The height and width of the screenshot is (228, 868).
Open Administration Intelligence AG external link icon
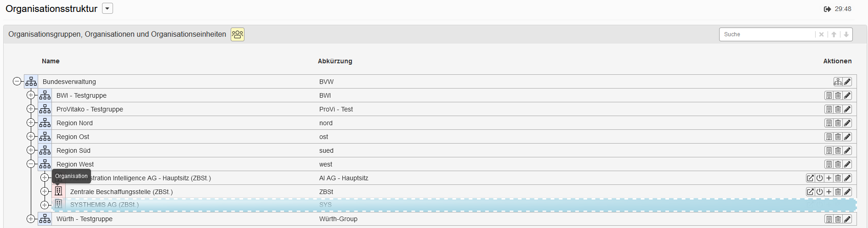810,178
